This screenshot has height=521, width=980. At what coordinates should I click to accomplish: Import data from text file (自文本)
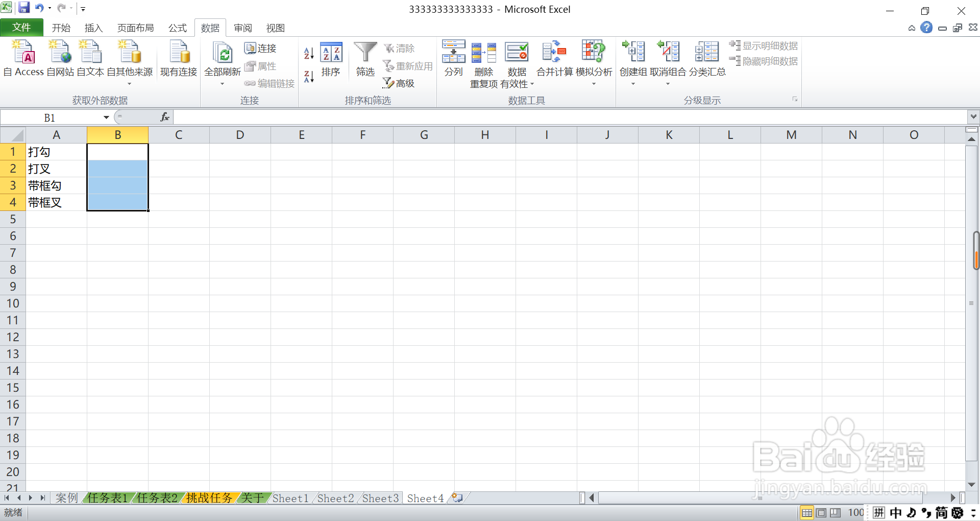90,59
